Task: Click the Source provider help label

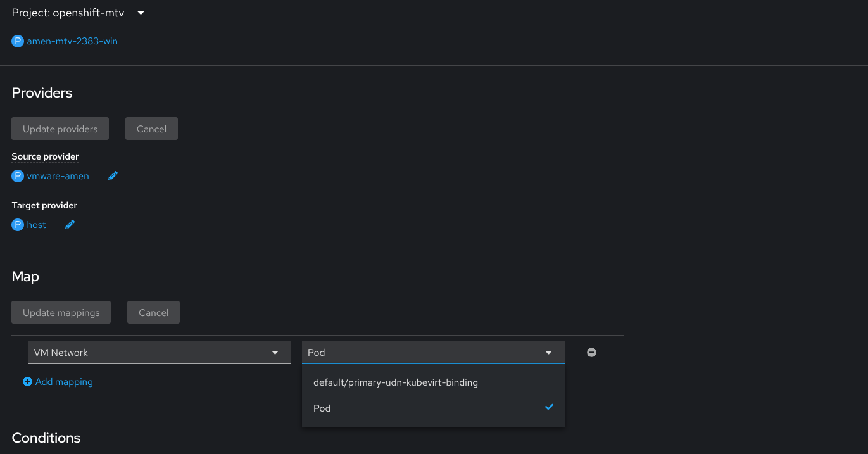Action: (x=45, y=156)
